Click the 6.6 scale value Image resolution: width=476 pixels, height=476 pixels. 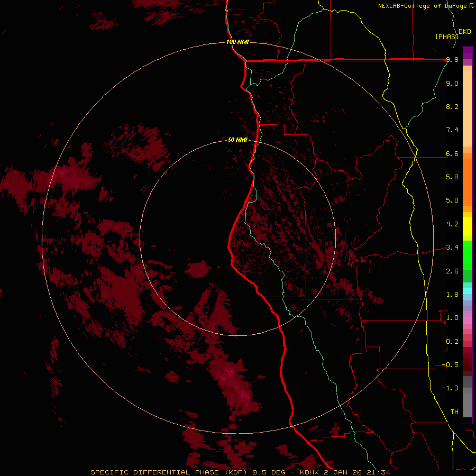pyautogui.click(x=452, y=153)
